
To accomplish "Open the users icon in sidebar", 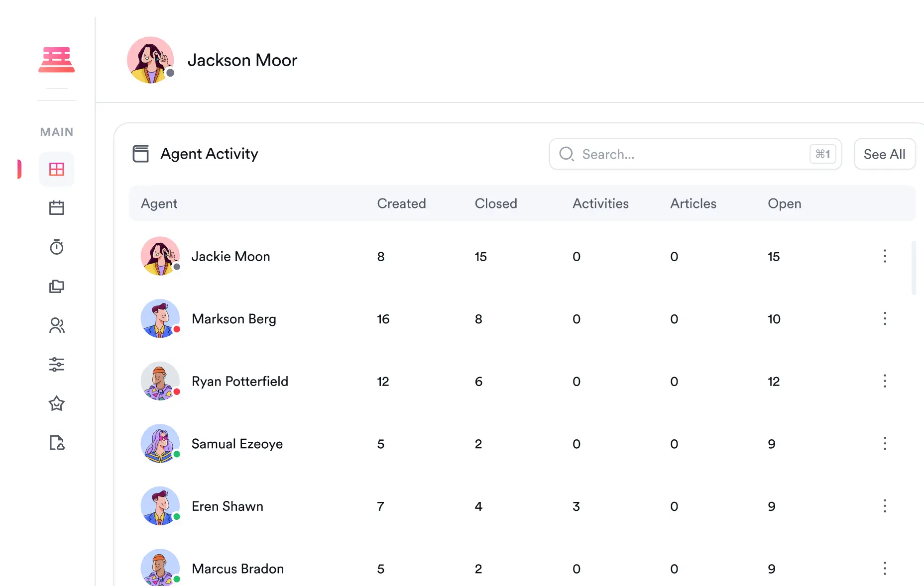I will click(57, 325).
